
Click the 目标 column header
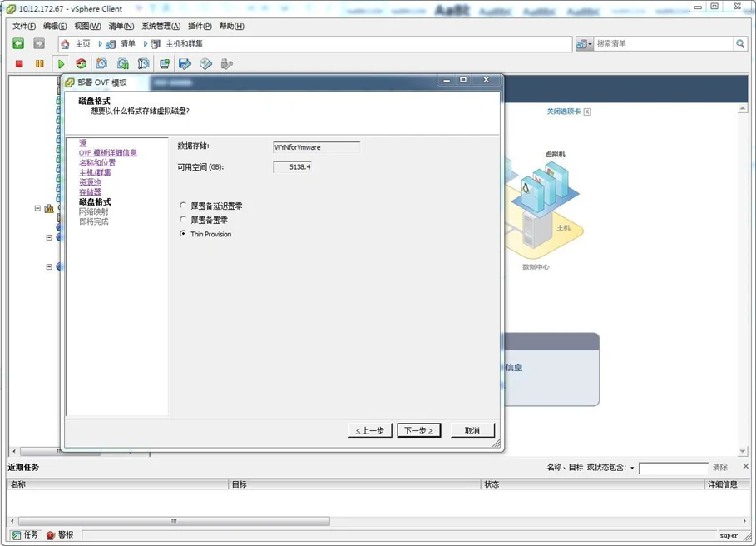tap(354, 484)
